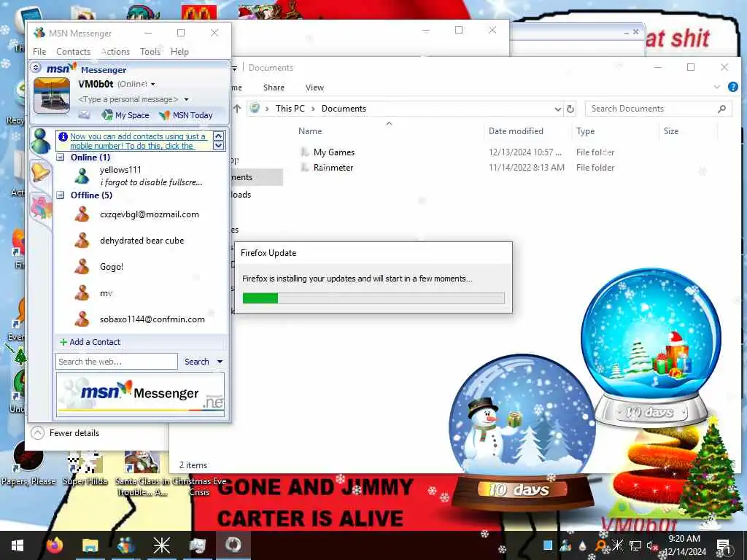The width and height of the screenshot is (747, 560).
Task: Open File Explorer from the taskbar
Action: click(x=90, y=545)
